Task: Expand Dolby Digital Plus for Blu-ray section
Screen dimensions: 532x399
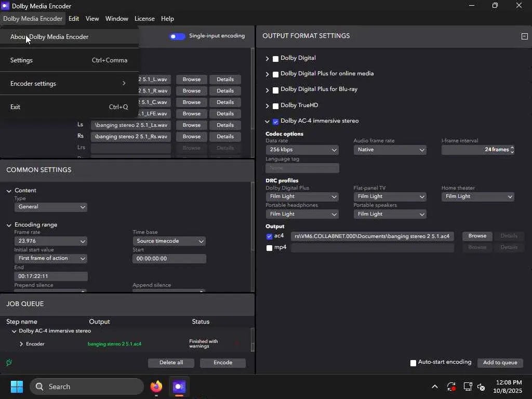Action: 268,90
